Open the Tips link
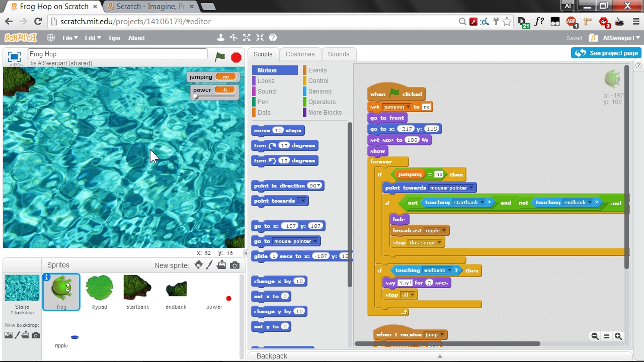This screenshot has width=644, height=362. point(114,38)
